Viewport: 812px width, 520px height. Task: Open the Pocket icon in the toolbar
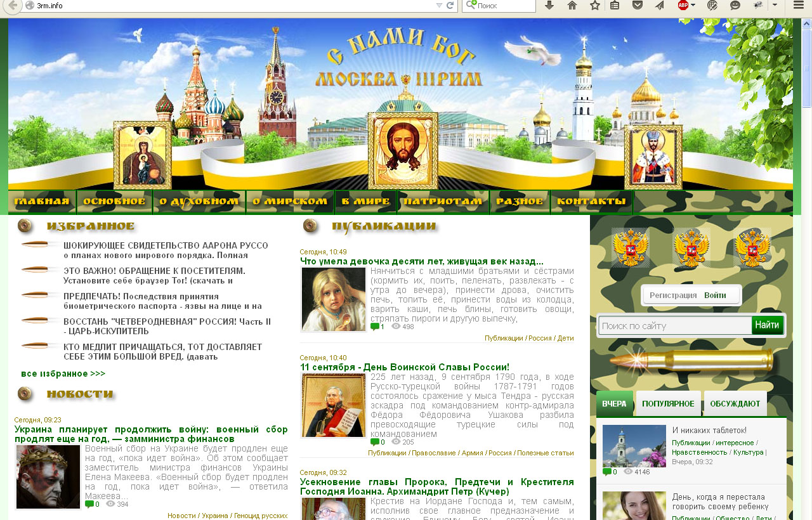pyautogui.click(x=638, y=5)
